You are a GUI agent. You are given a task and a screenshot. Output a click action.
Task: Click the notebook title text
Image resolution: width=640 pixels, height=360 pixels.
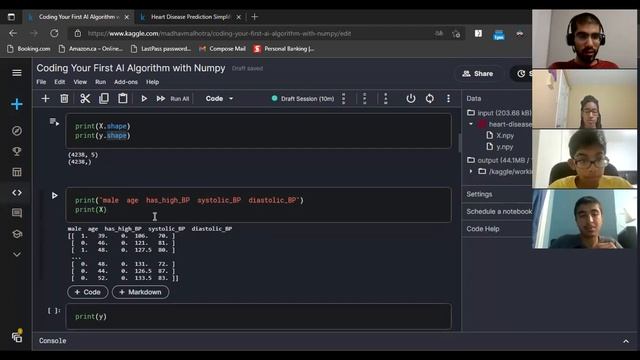(131, 68)
